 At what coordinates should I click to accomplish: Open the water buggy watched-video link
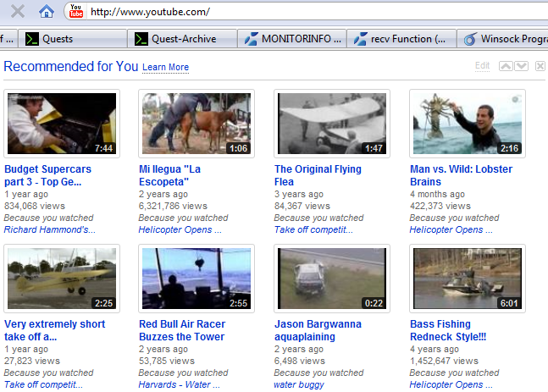299,384
